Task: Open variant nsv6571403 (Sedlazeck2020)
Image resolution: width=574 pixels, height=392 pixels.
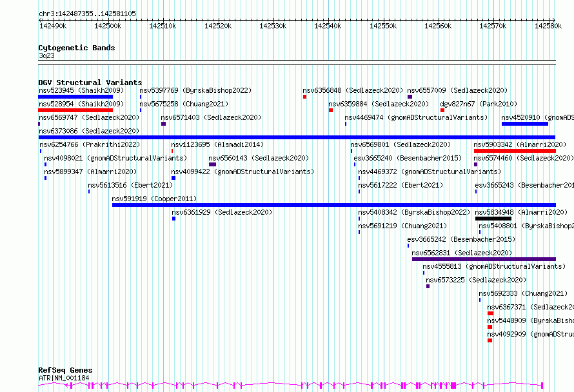Action: pyautogui.click(x=211, y=117)
